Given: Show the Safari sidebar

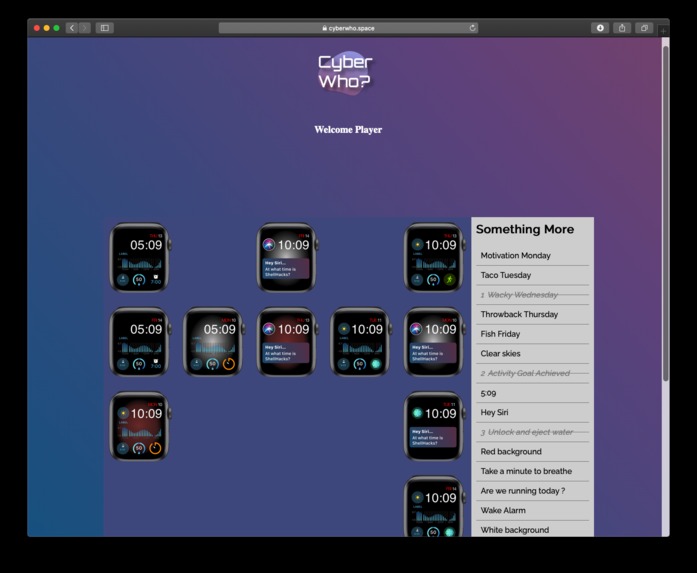Looking at the screenshot, I should point(105,28).
